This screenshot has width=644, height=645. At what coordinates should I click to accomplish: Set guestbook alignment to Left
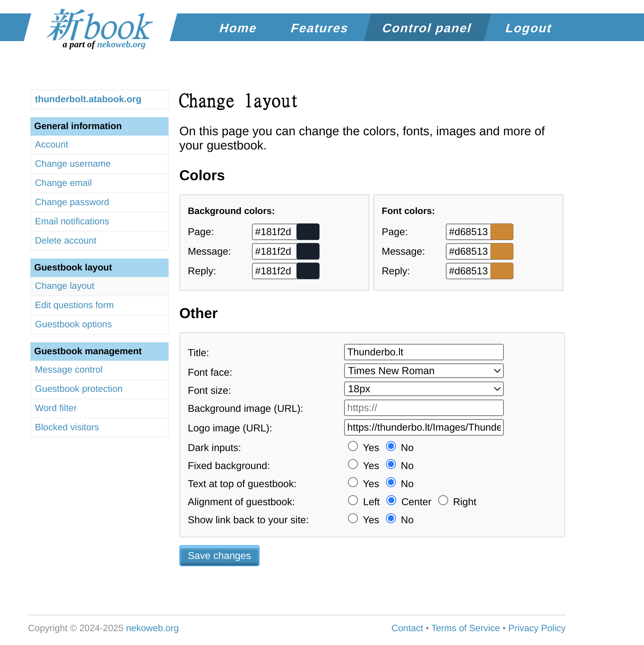coord(353,501)
